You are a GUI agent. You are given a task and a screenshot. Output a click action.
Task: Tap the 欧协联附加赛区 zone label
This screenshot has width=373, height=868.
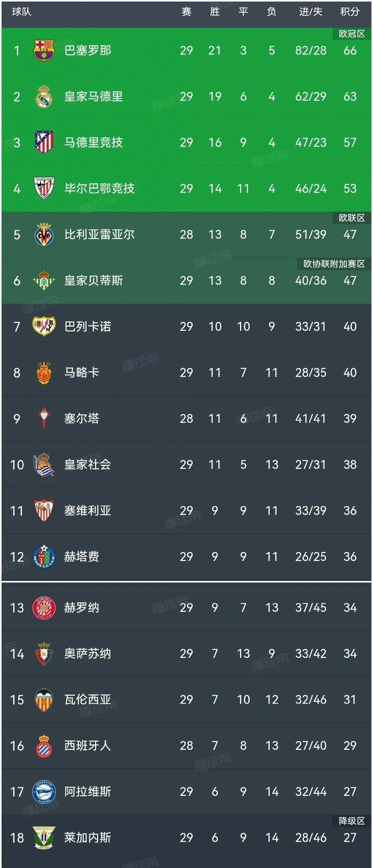click(x=334, y=264)
